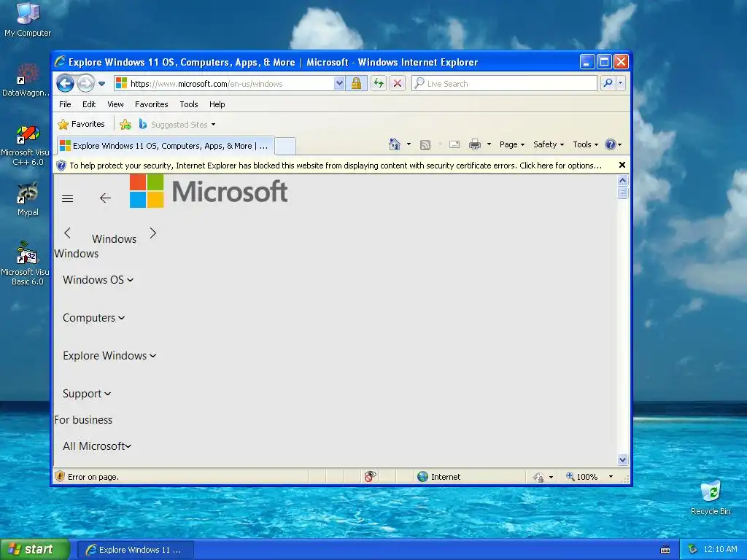Select the Recycle Bin desktop icon
Image resolution: width=747 pixels, height=560 pixels.
(711, 498)
